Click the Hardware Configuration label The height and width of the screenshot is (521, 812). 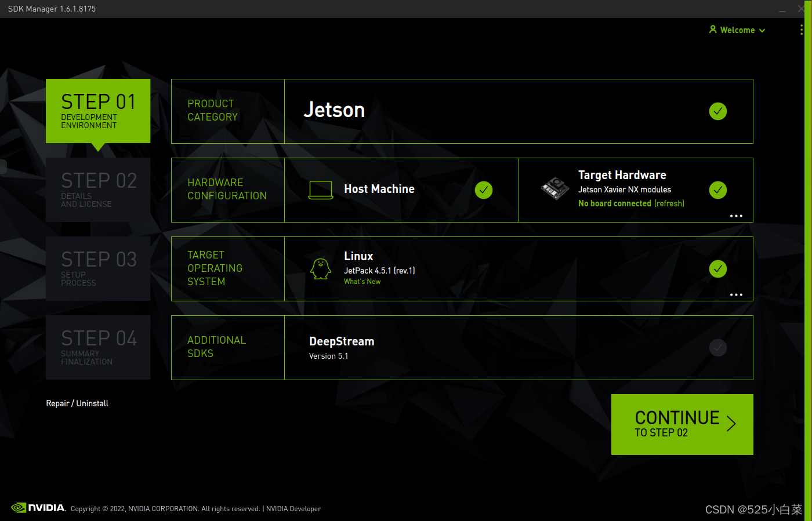tap(227, 189)
